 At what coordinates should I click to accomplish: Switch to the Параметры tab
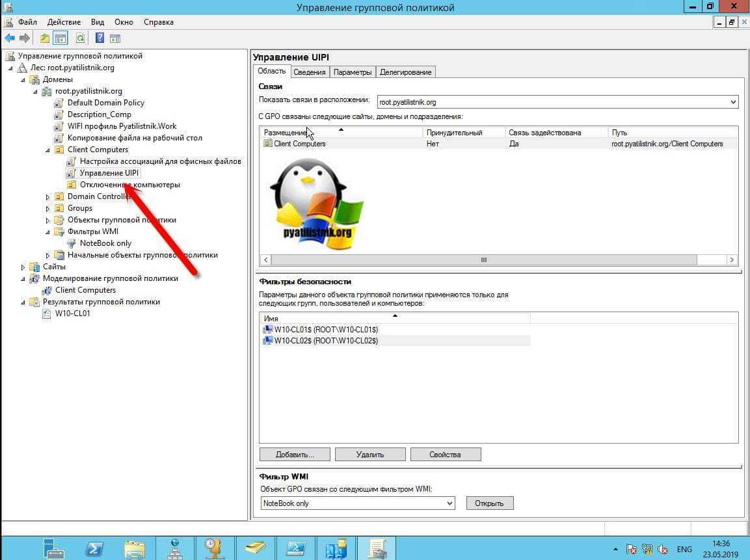click(353, 72)
